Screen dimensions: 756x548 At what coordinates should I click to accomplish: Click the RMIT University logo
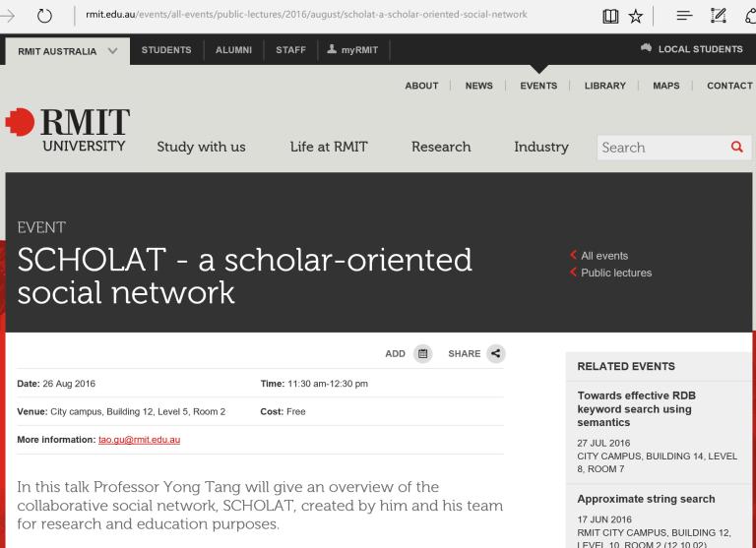click(67, 132)
